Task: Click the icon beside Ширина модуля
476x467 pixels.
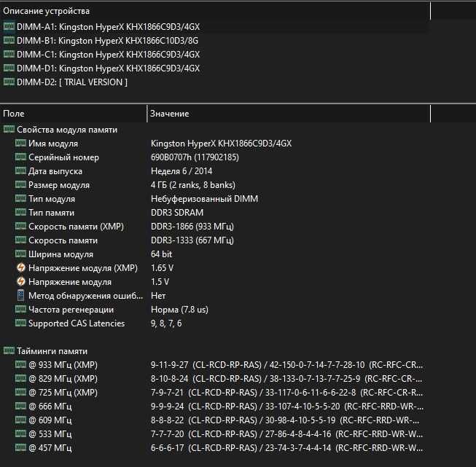Action: (x=20, y=254)
